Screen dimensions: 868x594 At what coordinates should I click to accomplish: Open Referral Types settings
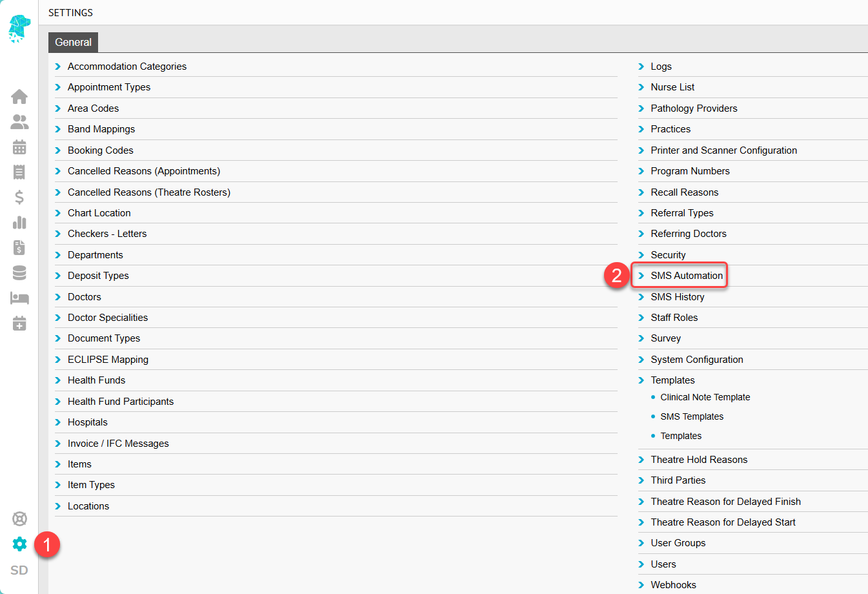coord(682,213)
